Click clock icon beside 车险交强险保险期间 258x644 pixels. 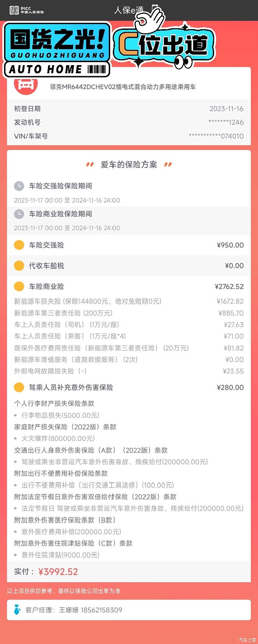[19, 186]
